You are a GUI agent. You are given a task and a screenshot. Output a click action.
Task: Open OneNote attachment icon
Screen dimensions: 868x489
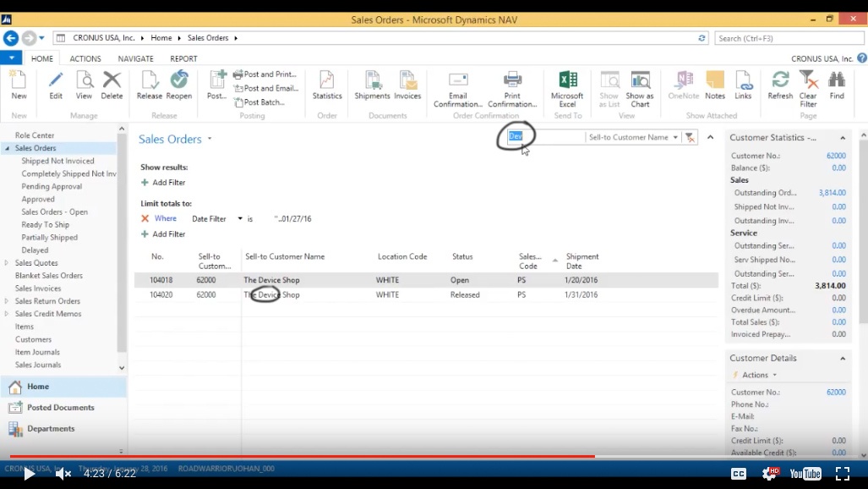(x=684, y=85)
